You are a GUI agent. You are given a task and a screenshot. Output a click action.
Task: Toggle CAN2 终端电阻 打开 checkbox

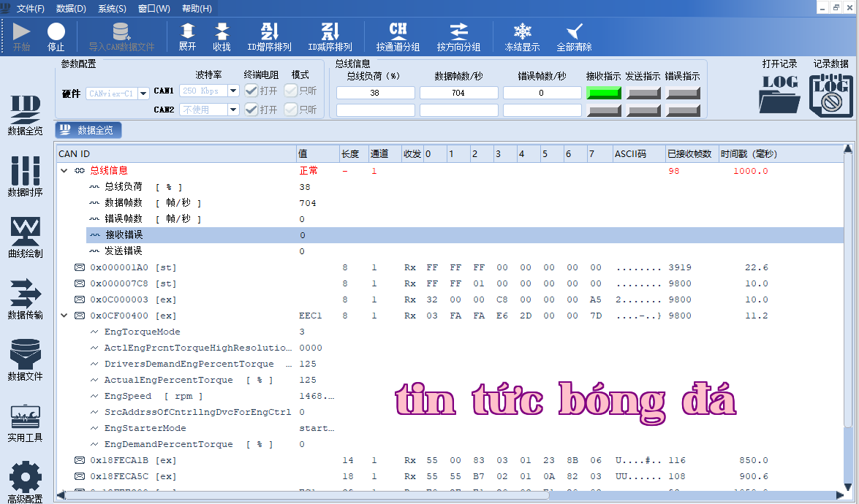(x=251, y=110)
